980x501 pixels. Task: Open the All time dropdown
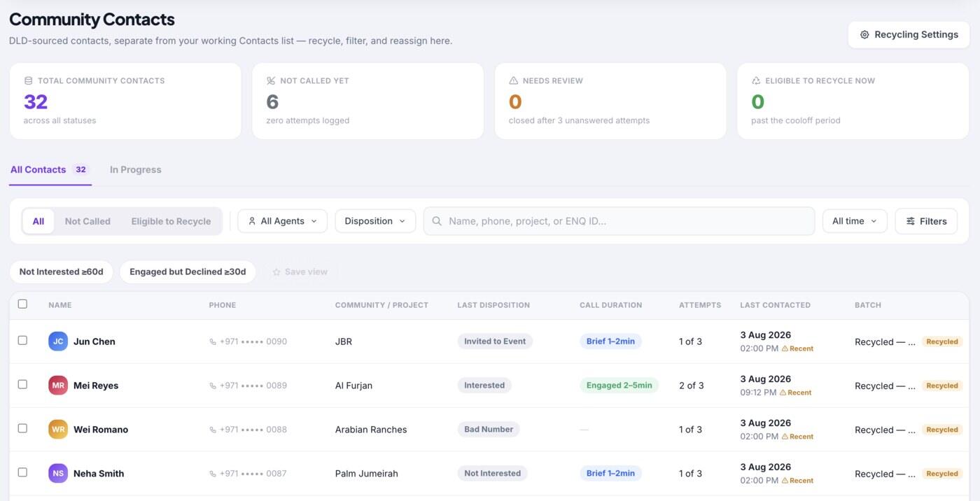point(855,221)
